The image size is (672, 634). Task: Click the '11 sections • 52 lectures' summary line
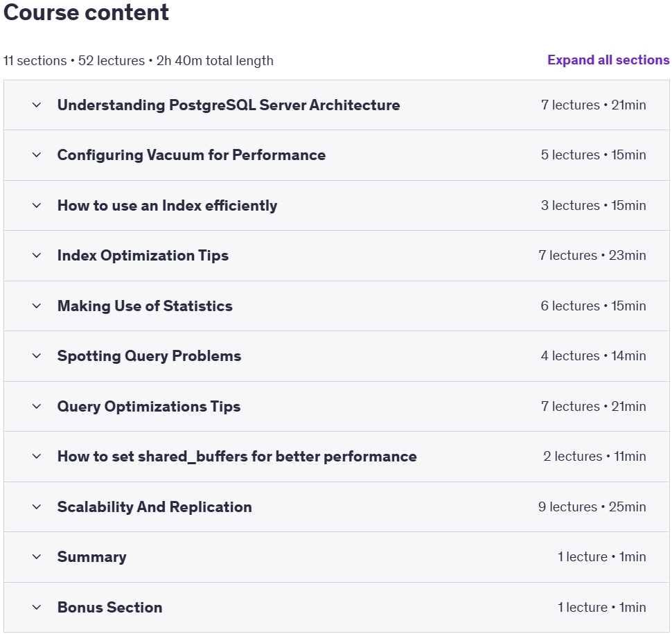tap(139, 61)
